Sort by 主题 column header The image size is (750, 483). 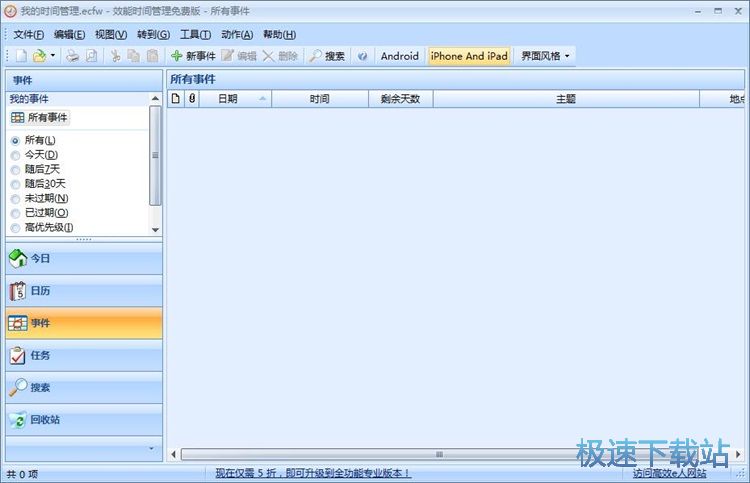[x=566, y=99]
